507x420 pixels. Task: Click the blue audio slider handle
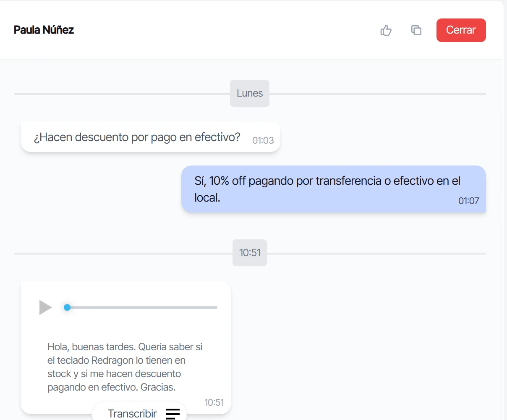coord(67,307)
